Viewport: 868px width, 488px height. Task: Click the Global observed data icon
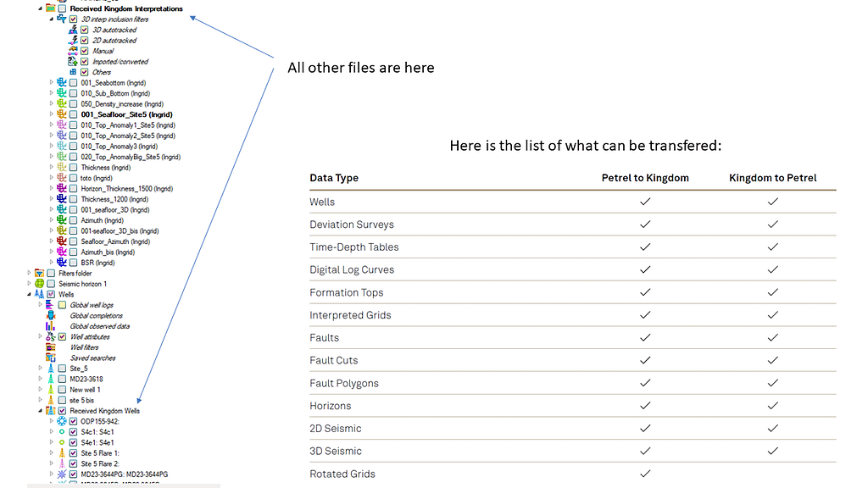[x=51, y=326]
